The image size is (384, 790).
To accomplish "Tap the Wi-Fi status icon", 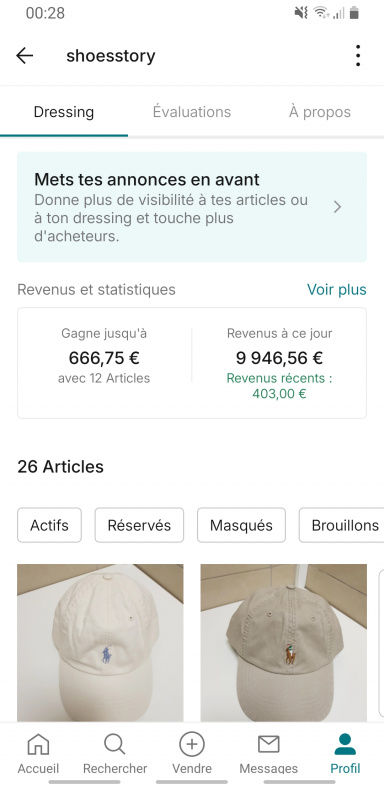I will (x=320, y=13).
